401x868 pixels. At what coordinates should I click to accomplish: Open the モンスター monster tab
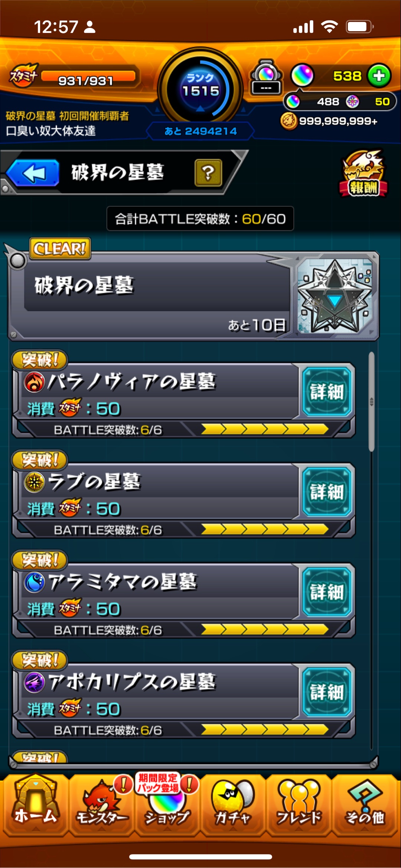pos(102,804)
